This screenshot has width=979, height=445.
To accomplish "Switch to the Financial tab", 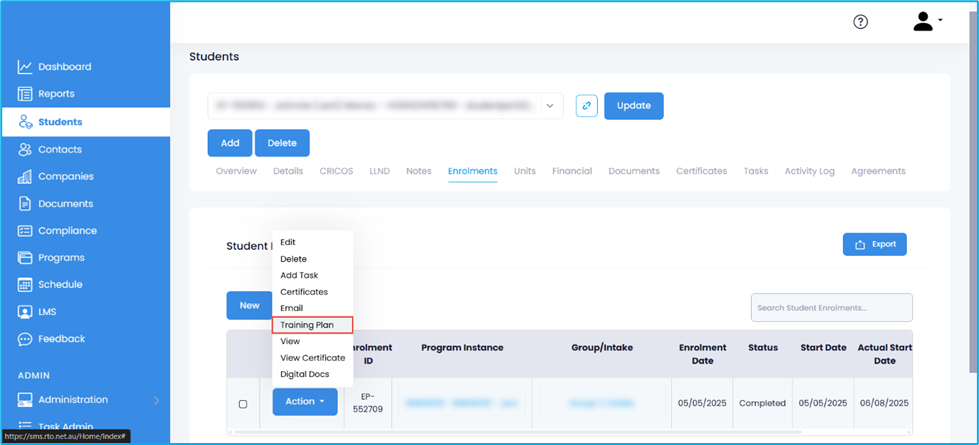I will coord(571,171).
